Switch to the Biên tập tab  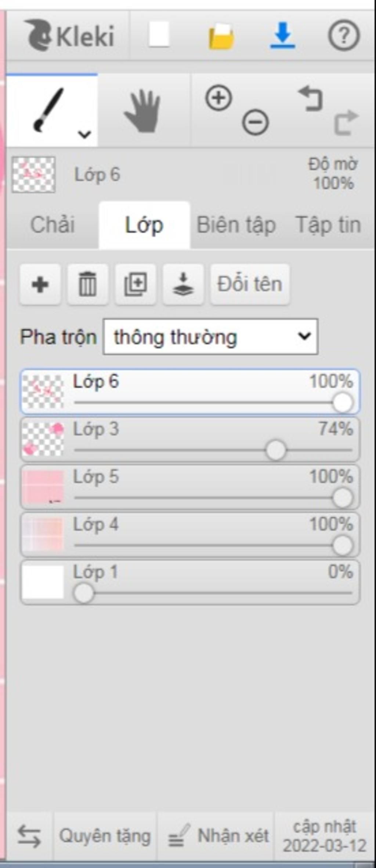coord(236,225)
